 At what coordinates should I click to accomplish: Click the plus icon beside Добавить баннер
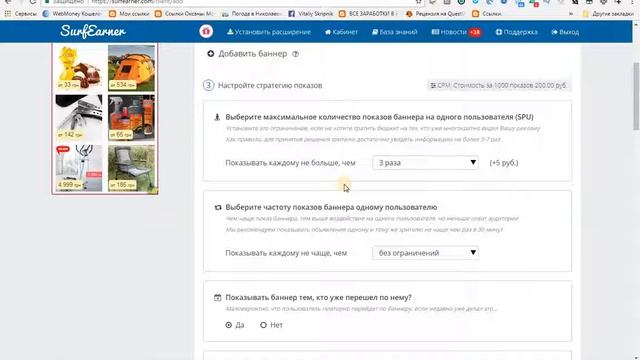click(x=211, y=53)
